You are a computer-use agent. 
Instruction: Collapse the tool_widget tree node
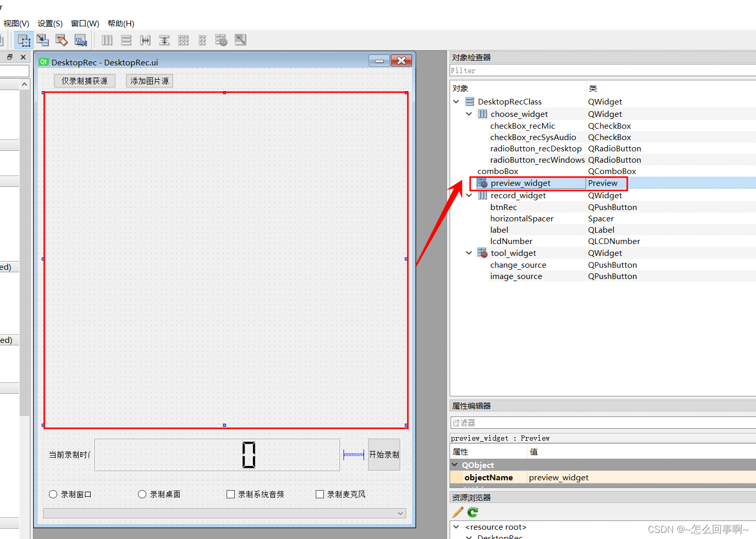point(469,253)
